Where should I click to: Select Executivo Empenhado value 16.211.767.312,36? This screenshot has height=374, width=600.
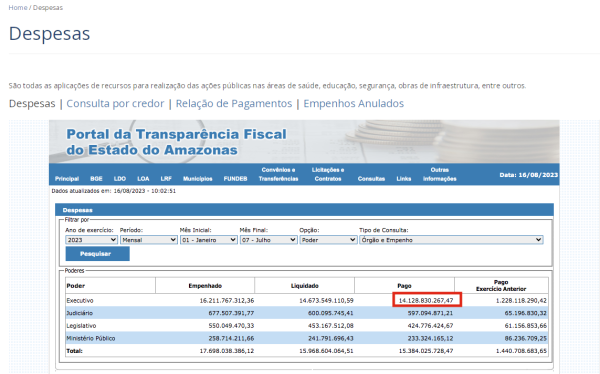coord(227,301)
